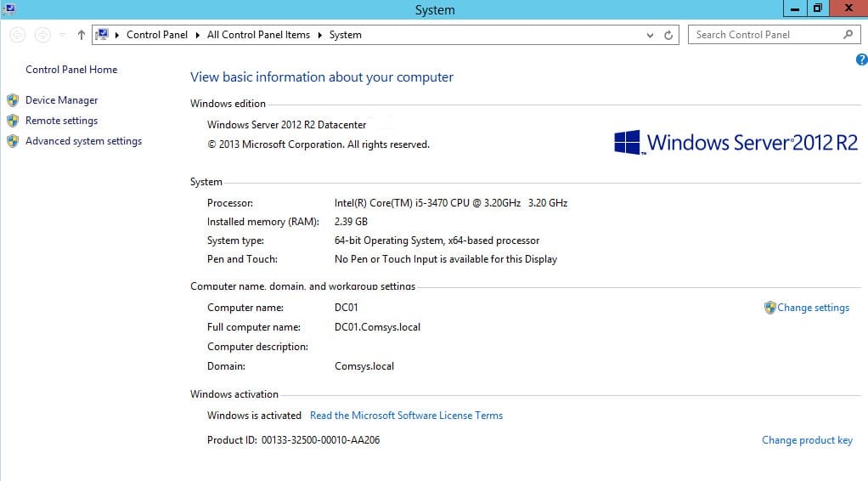Open Control Panel Home
The image size is (868, 481).
click(x=71, y=70)
